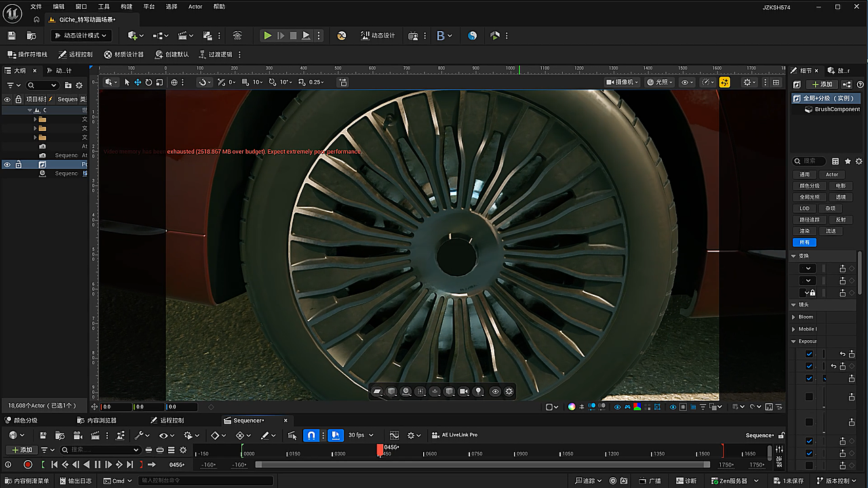This screenshot has height=488, width=868.
Task: Click the 路径追踪 filter button
Action: coord(810,220)
